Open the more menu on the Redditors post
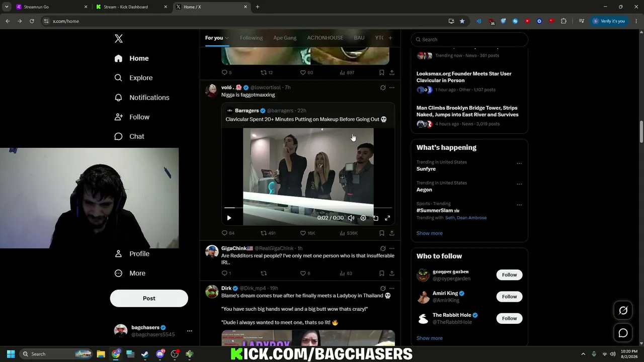 tap(392, 248)
